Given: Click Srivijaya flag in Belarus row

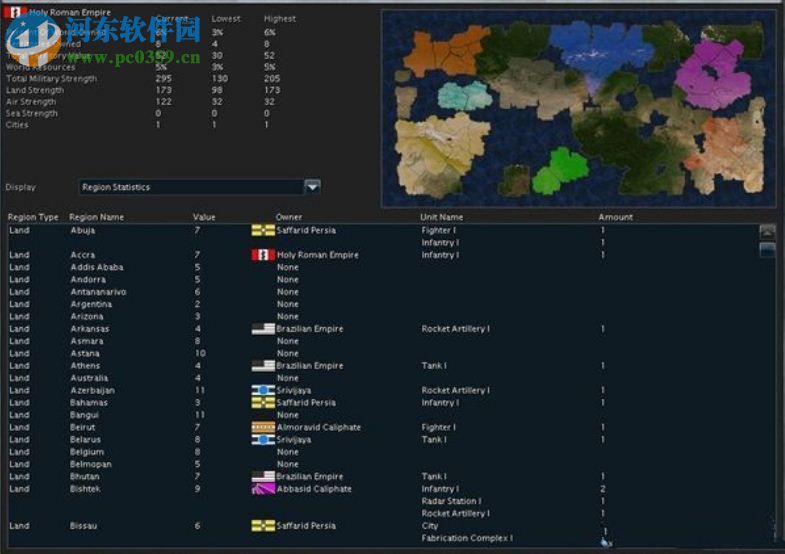Looking at the screenshot, I should (x=263, y=439).
